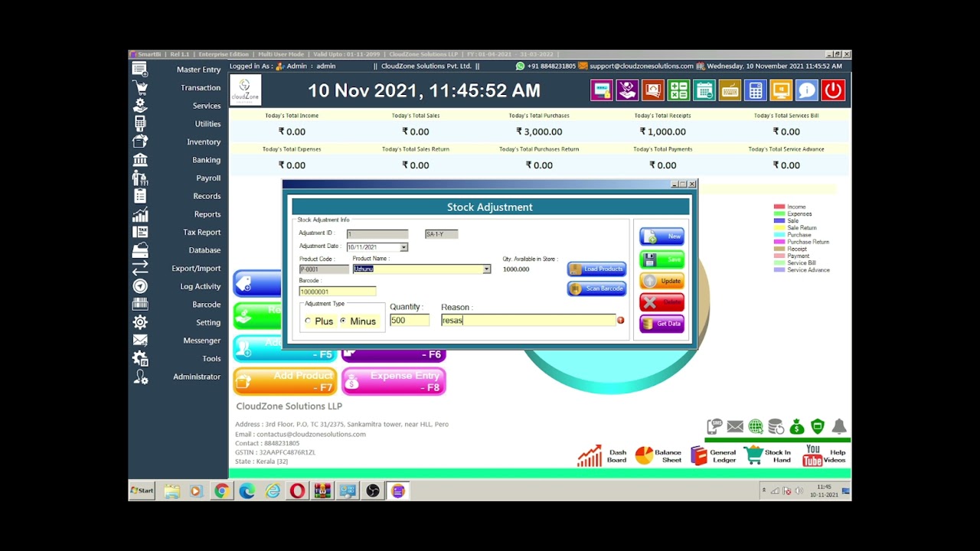Open General Ledger books shortcut

click(714, 456)
